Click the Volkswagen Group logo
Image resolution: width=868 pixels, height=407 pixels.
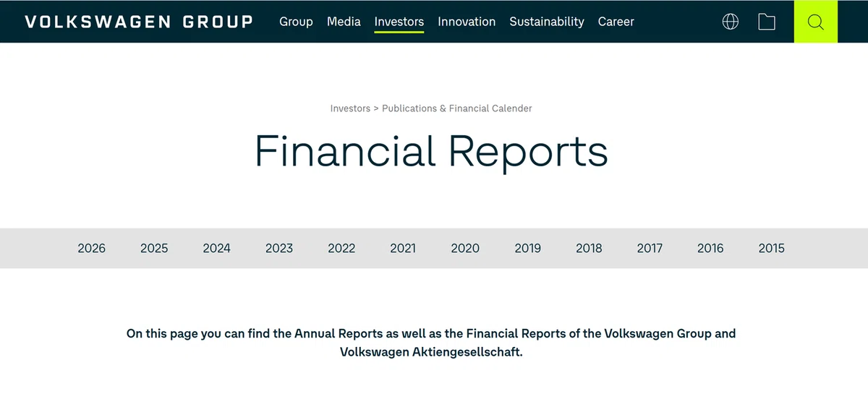click(139, 22)
